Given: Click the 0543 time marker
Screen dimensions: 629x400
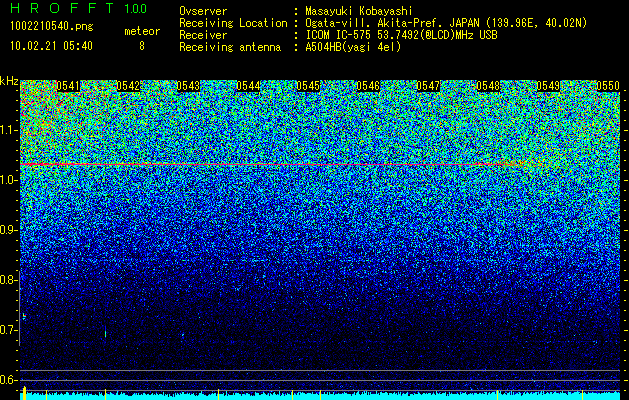Looking at the screenshot, I should pyautogui.click(x=188, y=86).
